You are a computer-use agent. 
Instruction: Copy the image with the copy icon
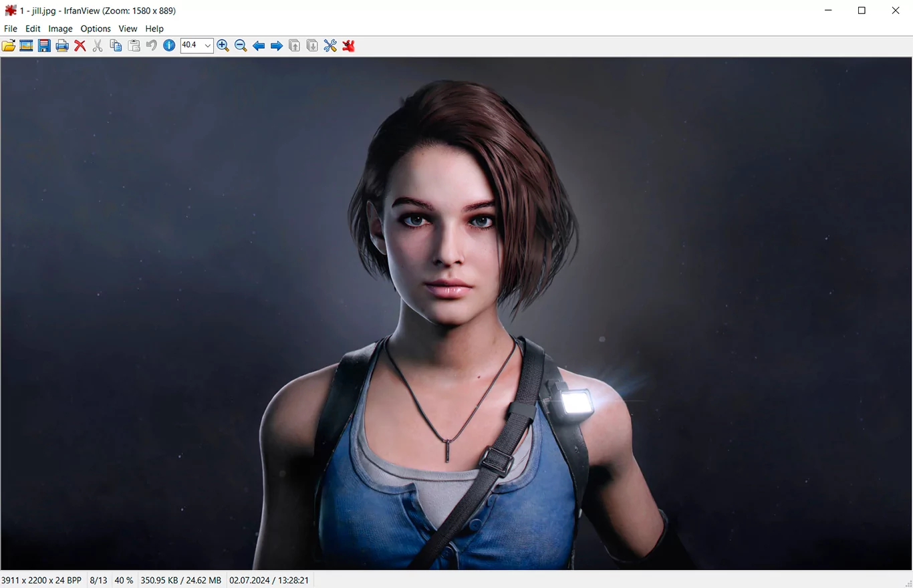pos(116,45)
